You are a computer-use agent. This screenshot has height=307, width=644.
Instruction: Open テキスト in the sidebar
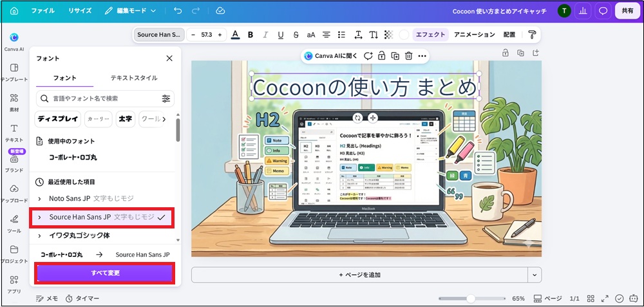[x=14, y=133]
